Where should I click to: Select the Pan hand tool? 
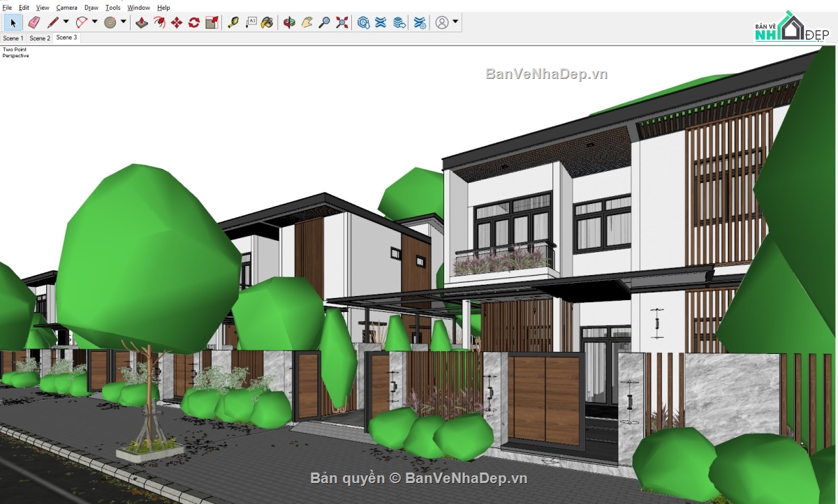307,22
